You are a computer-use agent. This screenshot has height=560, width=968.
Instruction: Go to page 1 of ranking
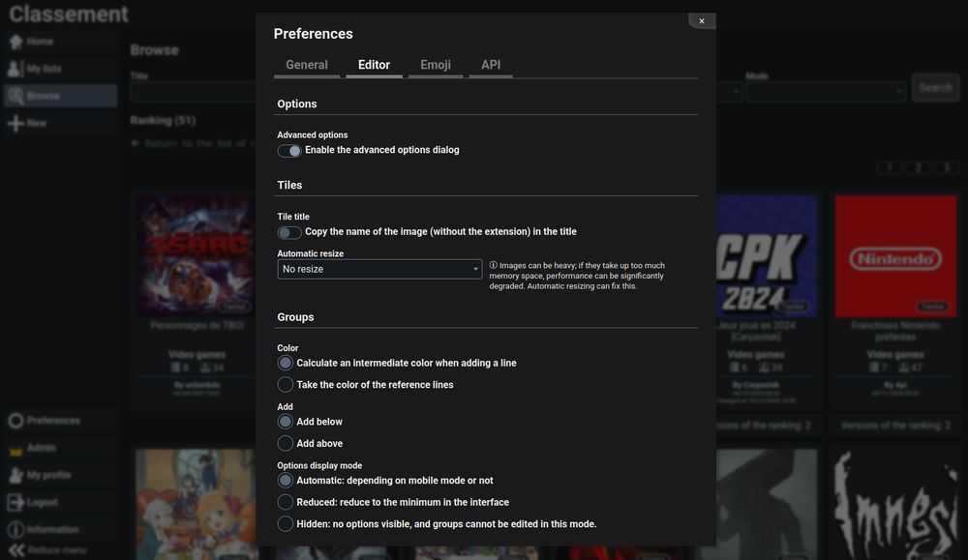click(x=890, y=167)
